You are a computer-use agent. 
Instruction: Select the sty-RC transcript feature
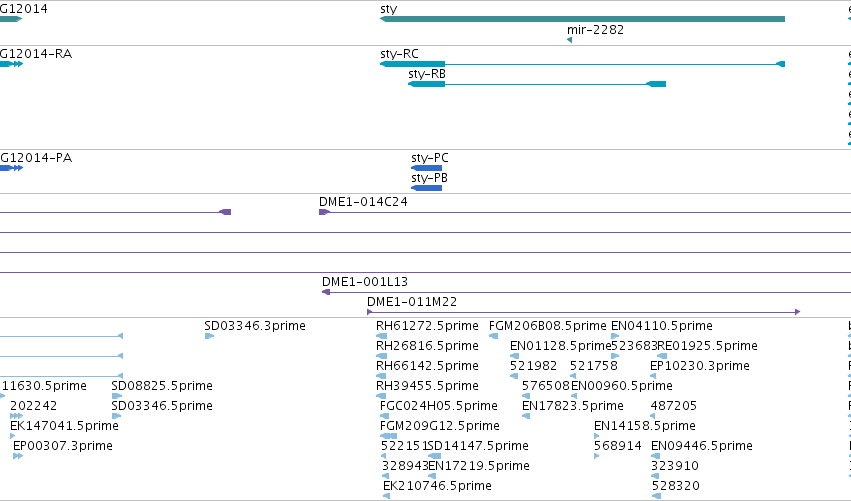582,64
